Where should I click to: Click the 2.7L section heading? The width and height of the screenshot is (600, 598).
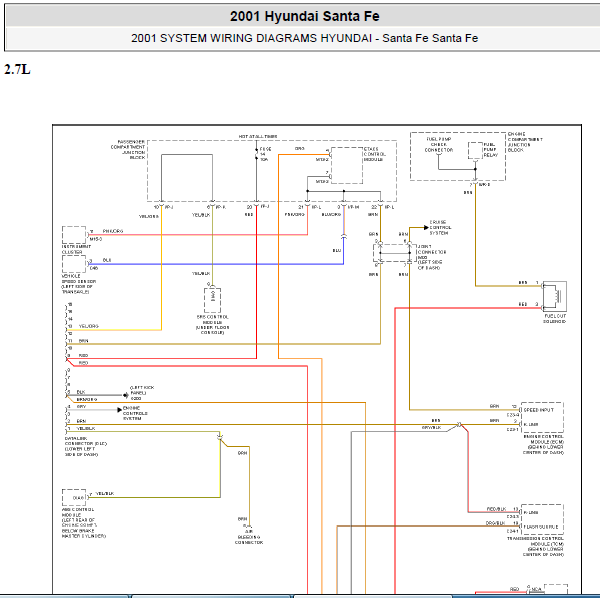tap(17, 69)
